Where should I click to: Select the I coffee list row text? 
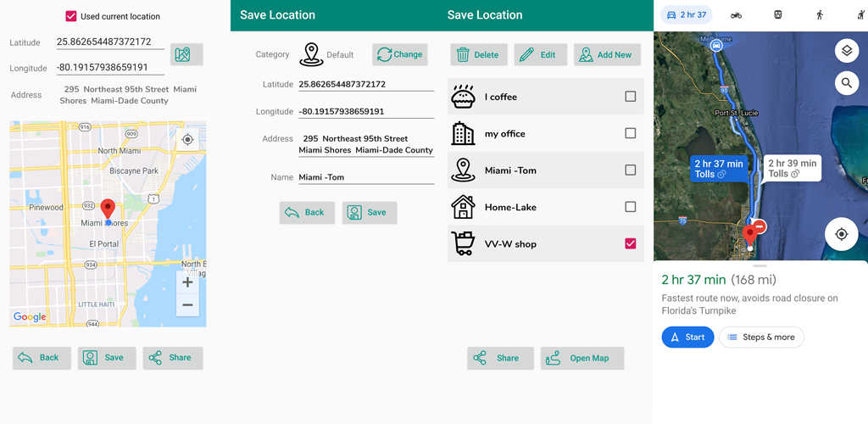[501, 97]
